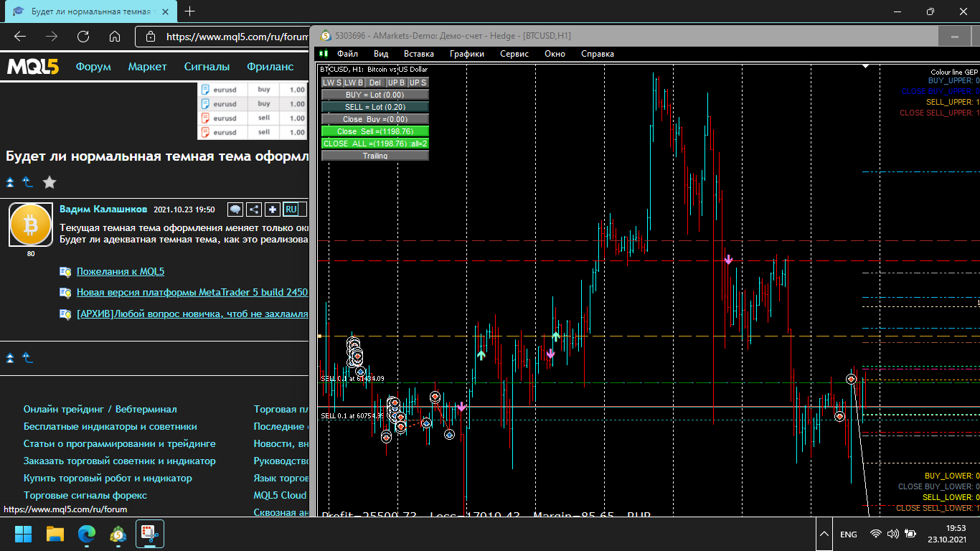Click the speech bubble reply icon on post
Viewport: 980px width, 551px height.
pyautogui.click(x=235, y=209)
